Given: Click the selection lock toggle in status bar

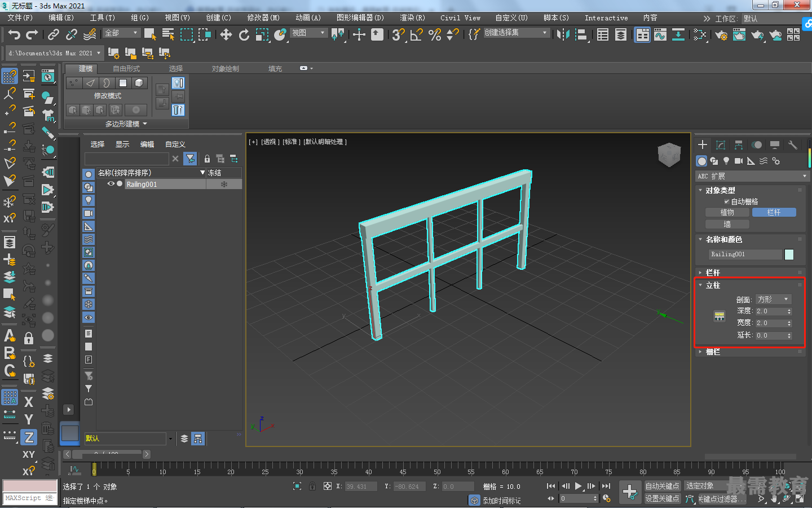Looking at the screenshot, I should pyautogui.click(x=312, y=486).
